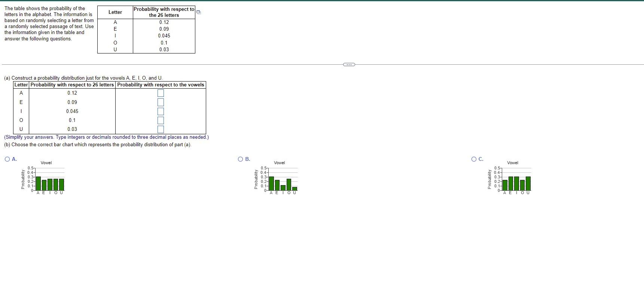
Task: Click '(b) Choose the correct bar chart' text
Action: 98,145
